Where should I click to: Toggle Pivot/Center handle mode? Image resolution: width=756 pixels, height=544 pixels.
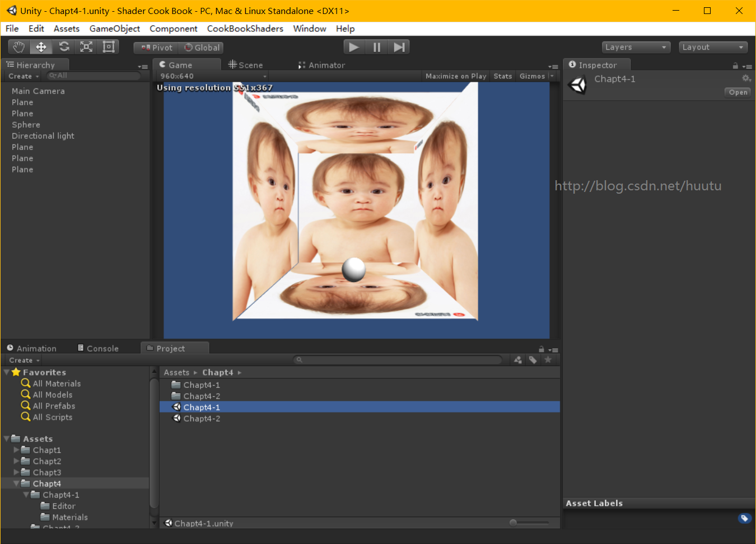coord(157,48)
